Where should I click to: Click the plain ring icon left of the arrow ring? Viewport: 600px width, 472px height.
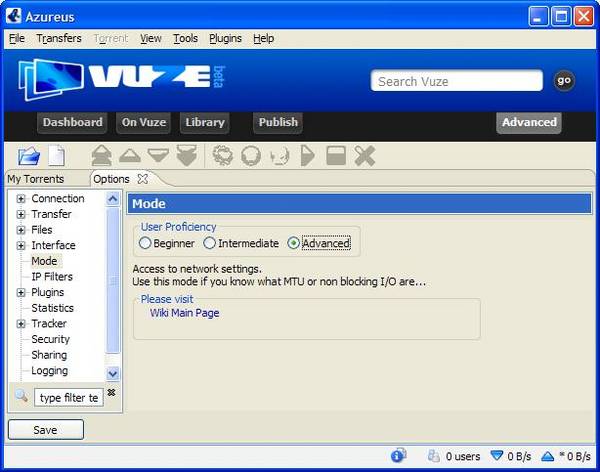tap(251, 156)
